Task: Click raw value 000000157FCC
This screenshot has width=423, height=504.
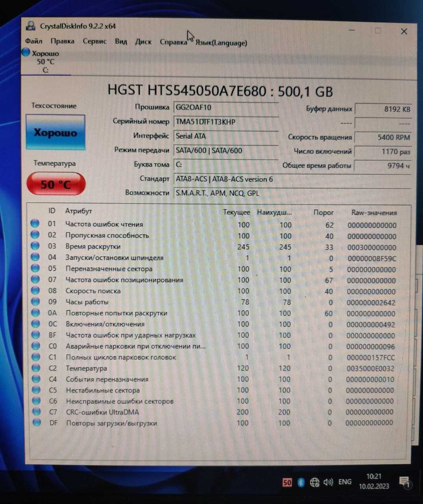Action: pyautogui.click(x=371, y=358)
